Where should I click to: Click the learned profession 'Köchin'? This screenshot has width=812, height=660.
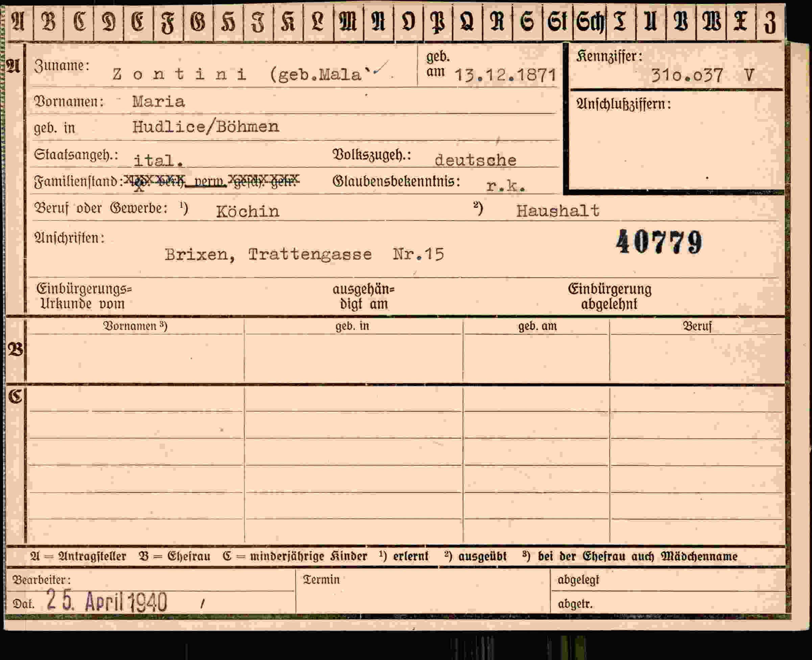(x=248, y=211)
